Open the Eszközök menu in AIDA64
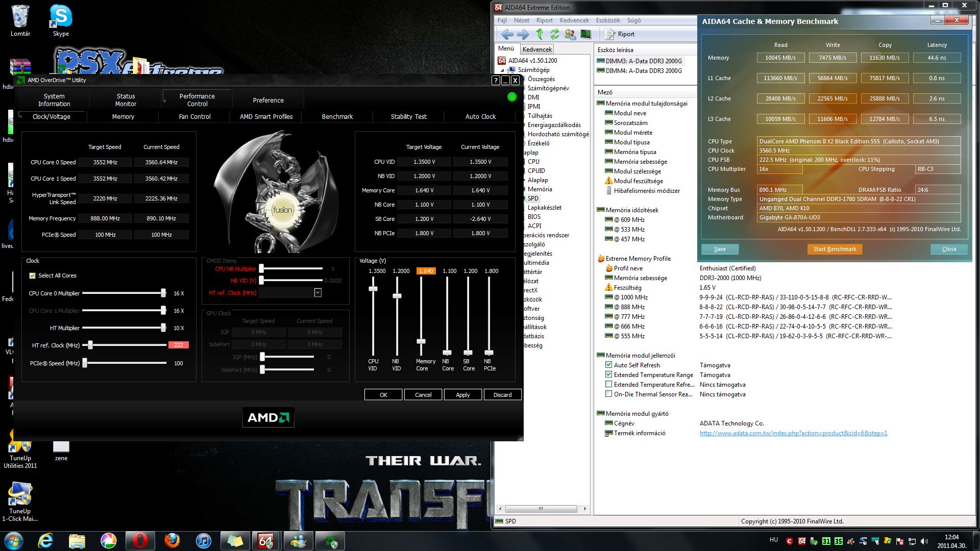The width and height of the screenshot is (980, 551). click(x=608, y=20)
